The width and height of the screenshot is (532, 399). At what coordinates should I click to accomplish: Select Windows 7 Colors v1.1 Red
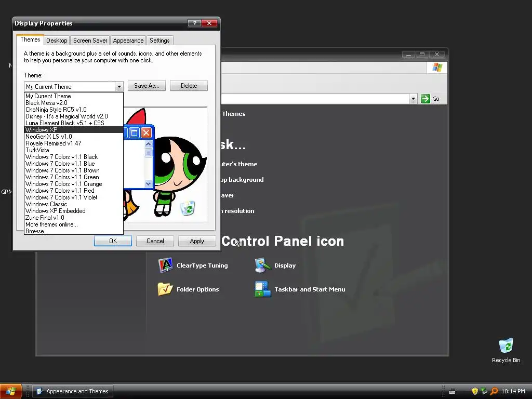[x=74, y=191]
